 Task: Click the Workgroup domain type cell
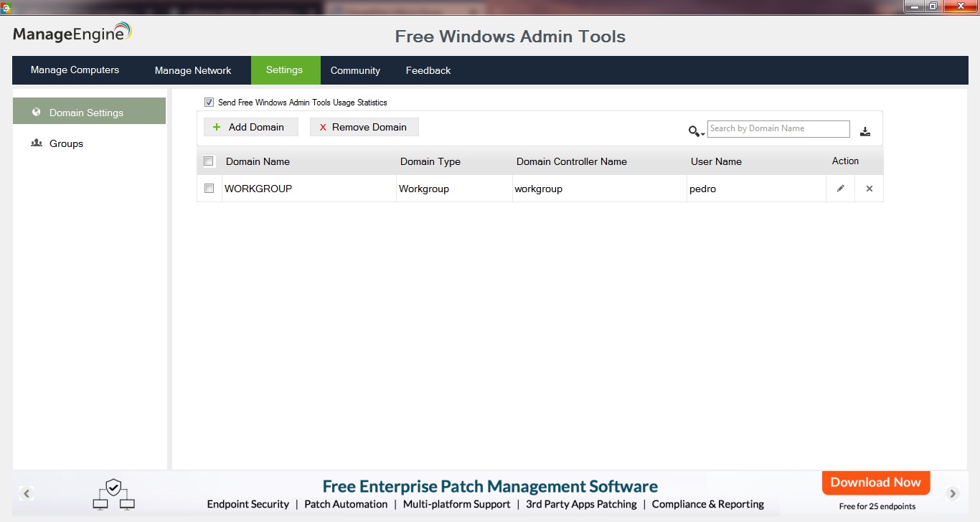454,189
